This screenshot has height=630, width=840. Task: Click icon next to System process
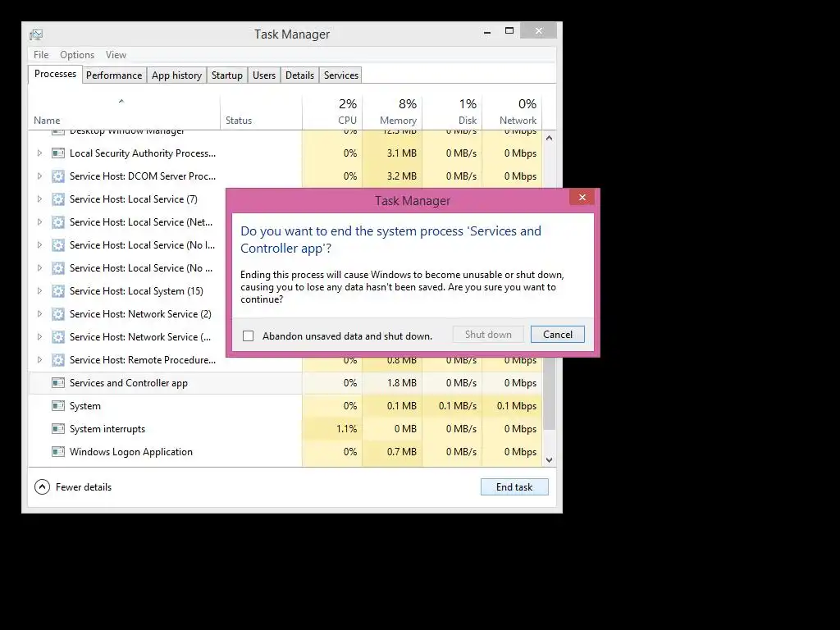pos(58,406)
